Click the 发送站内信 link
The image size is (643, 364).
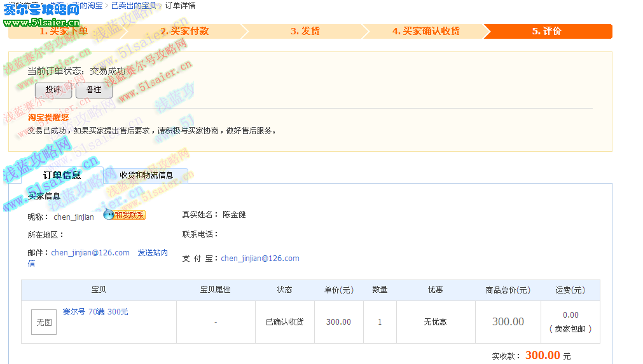coord(153,253)
